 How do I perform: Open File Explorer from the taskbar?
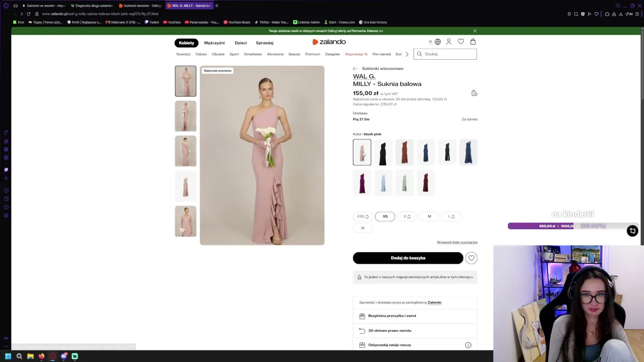click(x=30, y=356)
